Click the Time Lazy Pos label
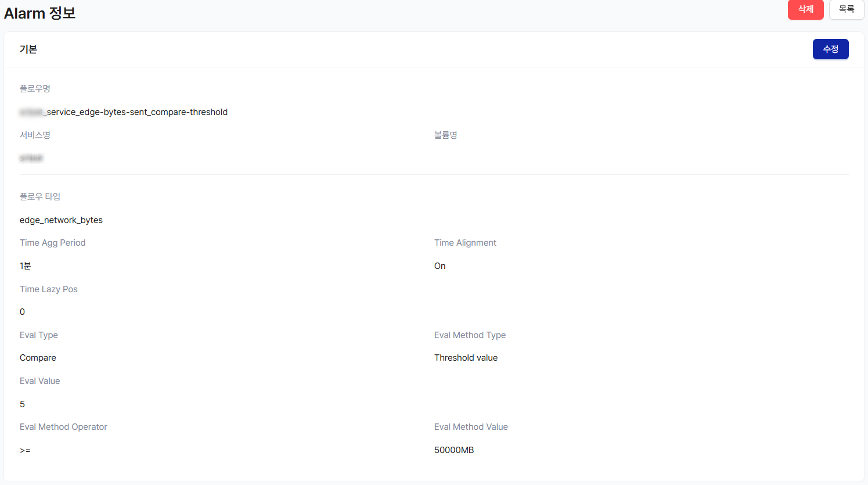868x485 pixels. pyautogui.click(x=48, y=289)
